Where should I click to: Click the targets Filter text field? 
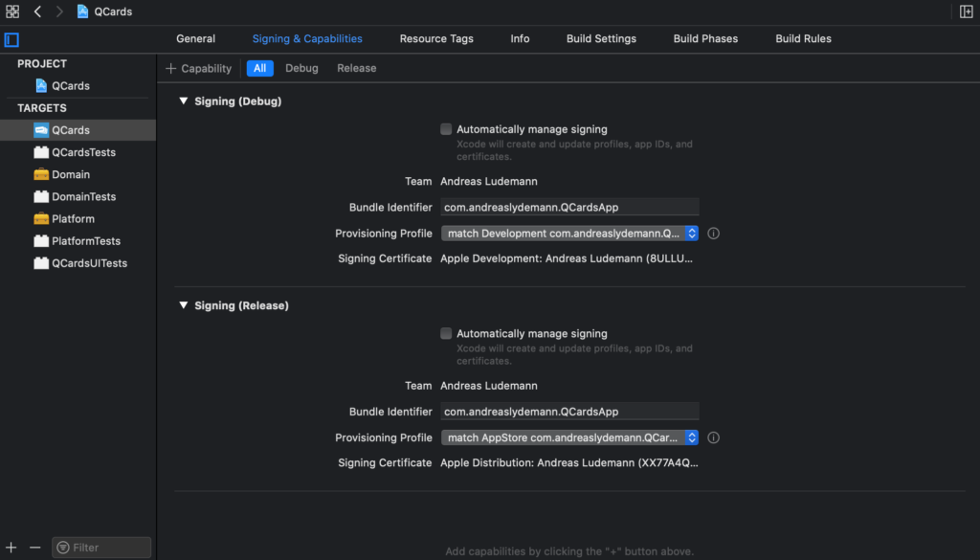tap(101, 548)
